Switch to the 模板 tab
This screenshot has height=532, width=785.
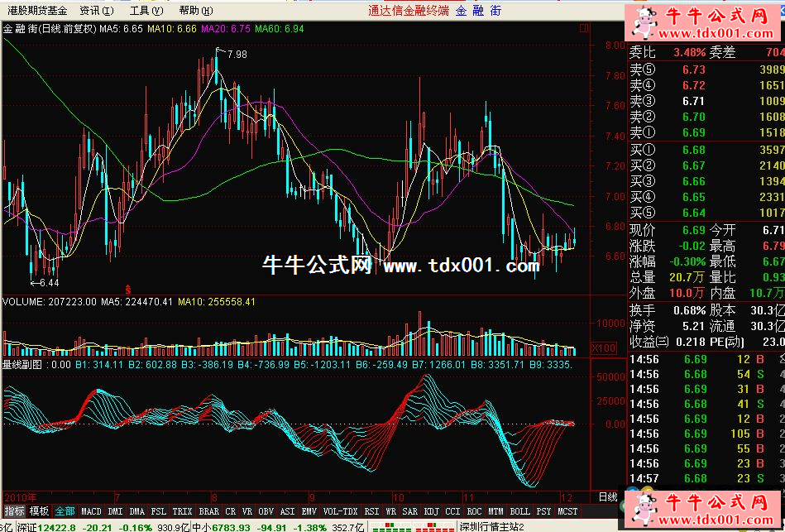39,511
